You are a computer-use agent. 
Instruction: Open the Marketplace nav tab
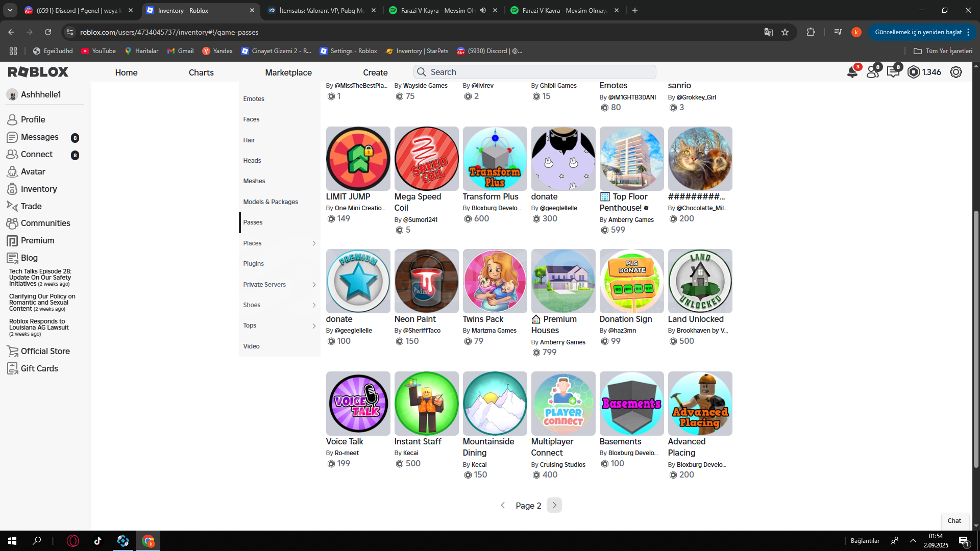point(288,72)
